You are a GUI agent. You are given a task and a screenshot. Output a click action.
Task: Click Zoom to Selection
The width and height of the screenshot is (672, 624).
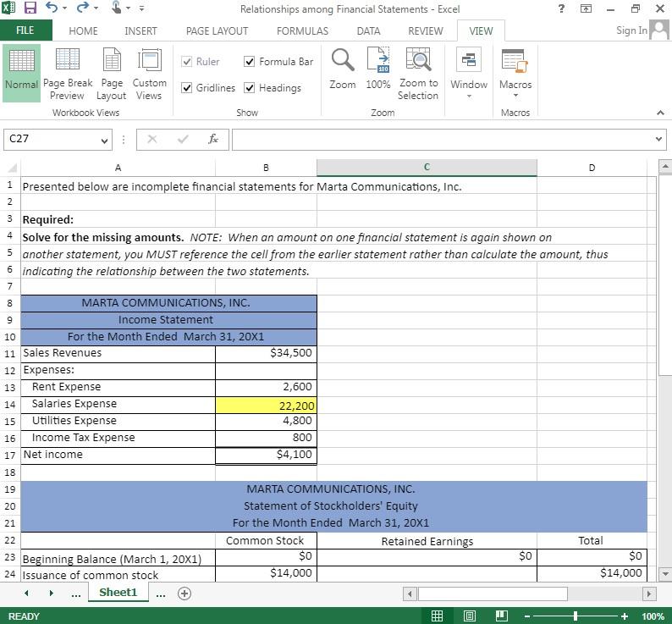click(418, 74)
